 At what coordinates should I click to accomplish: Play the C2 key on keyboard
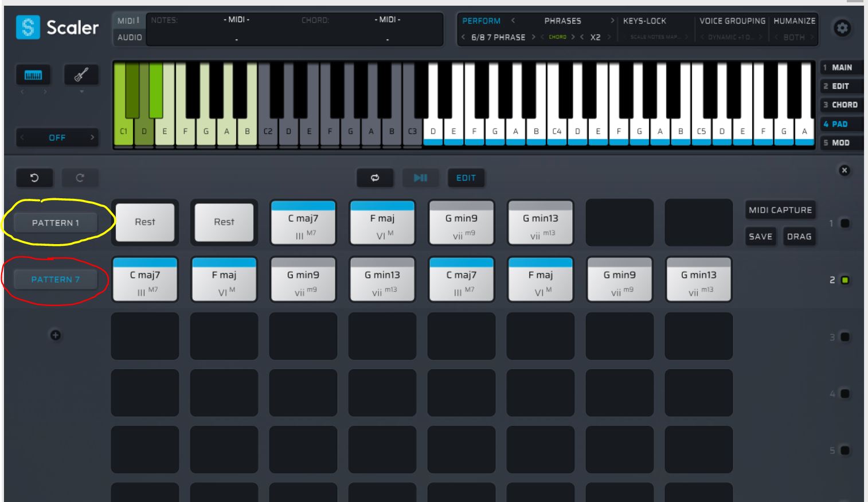(x=268, y=132)
